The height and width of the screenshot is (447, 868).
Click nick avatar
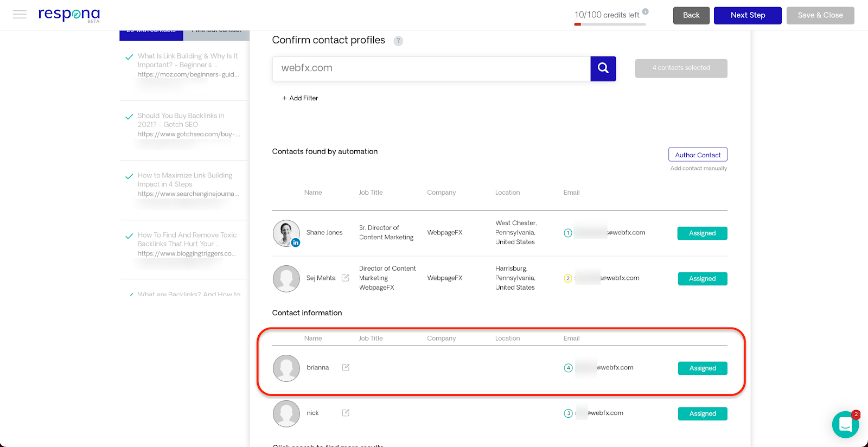[286, 414]
